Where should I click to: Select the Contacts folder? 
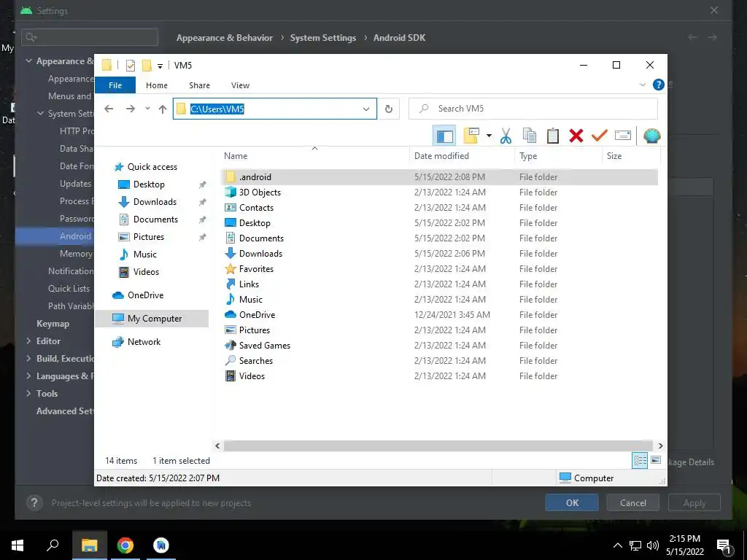256,208
